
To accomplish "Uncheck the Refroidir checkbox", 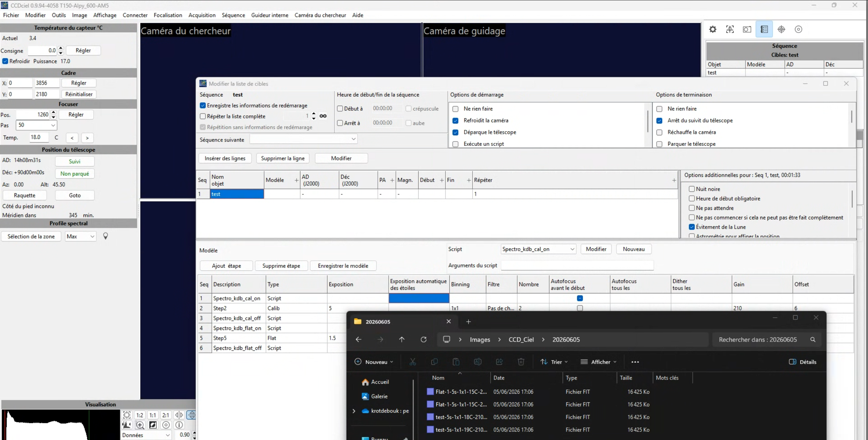I will 5,61.
